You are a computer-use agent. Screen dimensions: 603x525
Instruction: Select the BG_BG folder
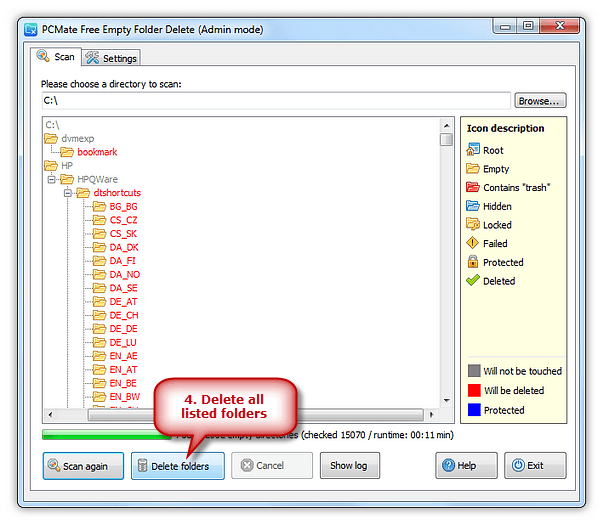[123, 207]
